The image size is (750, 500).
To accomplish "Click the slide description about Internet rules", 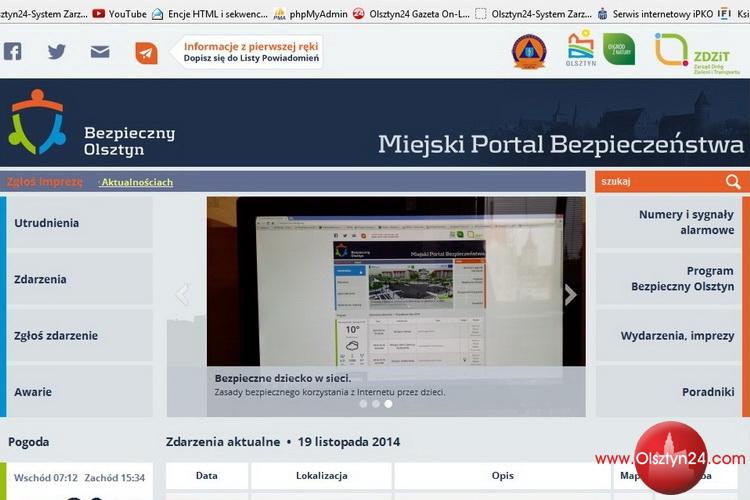I will [330, 392].
